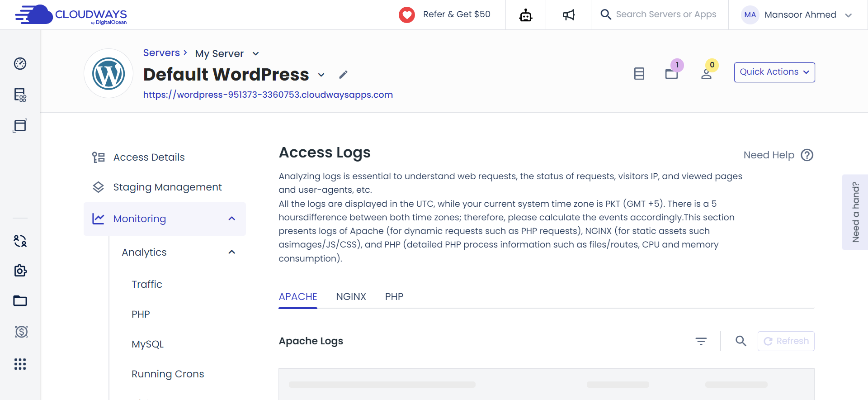Click the Search Servers or Apps field
Image resolution: width=868 pixels, height=400 pixels.
pos(666,14)
